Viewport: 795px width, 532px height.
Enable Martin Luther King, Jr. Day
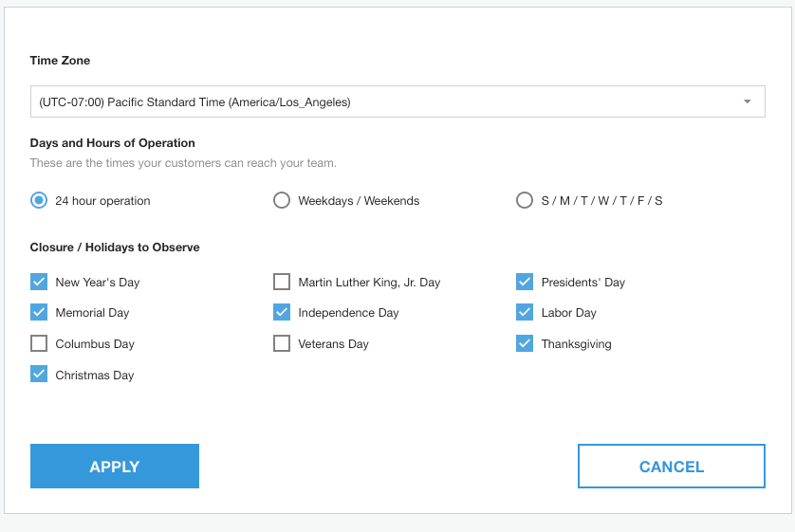282,282
